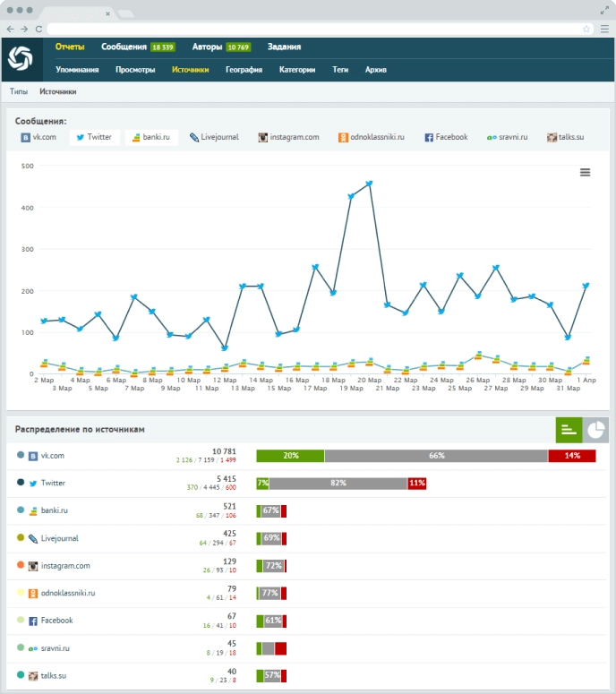
Task: Go to Просмотры report tab
Action: point(135,70)
